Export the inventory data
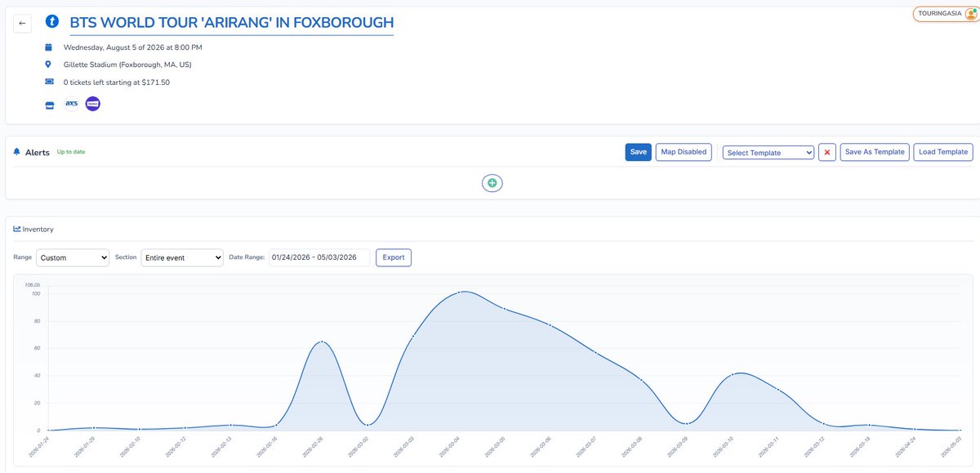This screenshot has width=980, height=473. click(x=394, y=257)
